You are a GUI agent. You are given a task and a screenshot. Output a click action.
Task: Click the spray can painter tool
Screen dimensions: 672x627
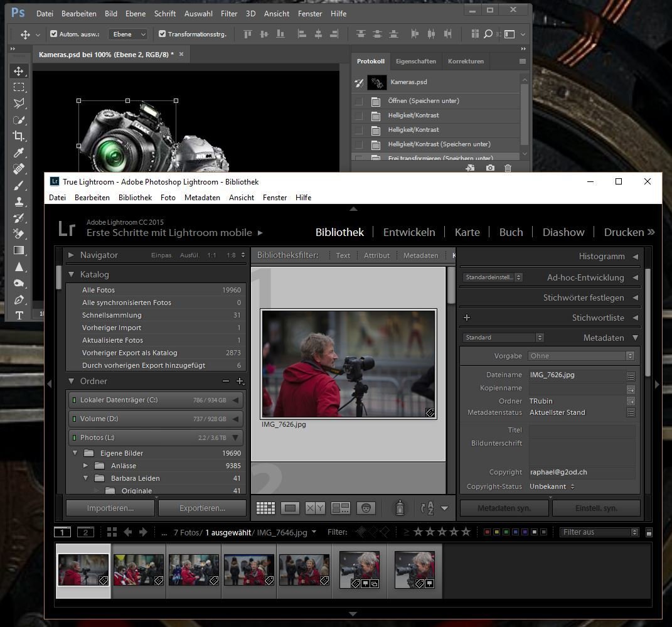click(400, 508)
